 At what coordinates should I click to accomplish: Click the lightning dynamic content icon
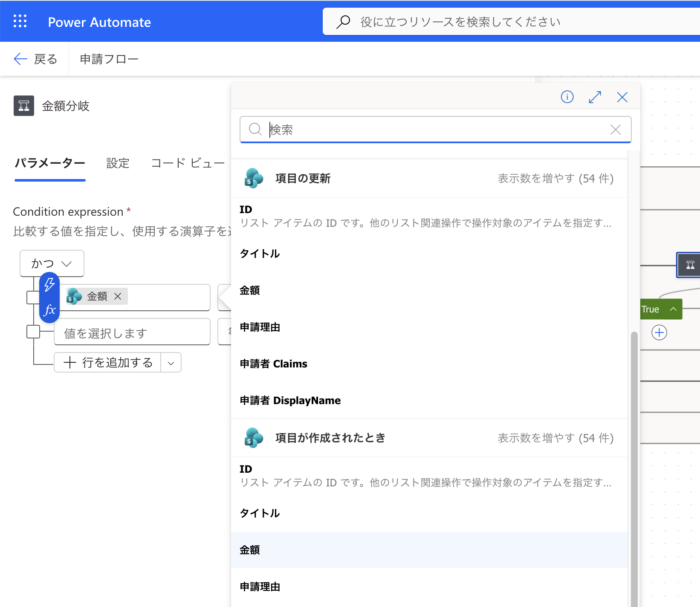click(49, 284)
